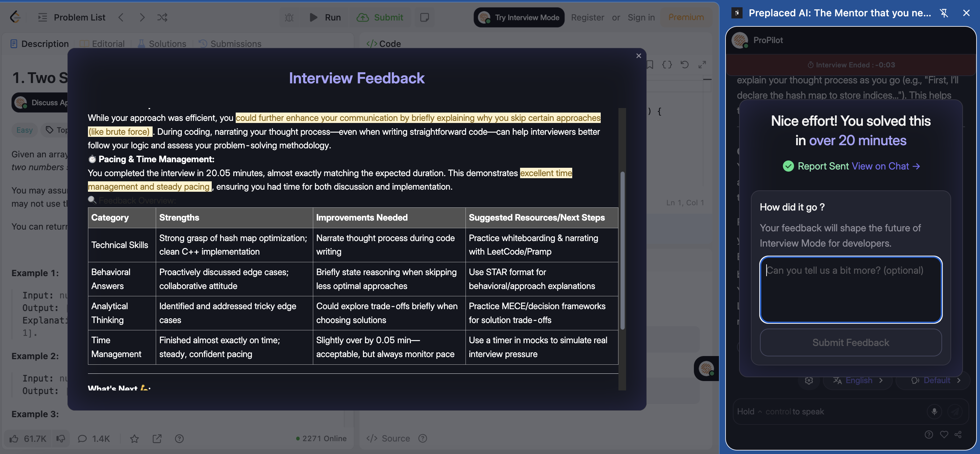Click the Premium button
The height and width of the screenshot is (454, 980).
[686, 17]
